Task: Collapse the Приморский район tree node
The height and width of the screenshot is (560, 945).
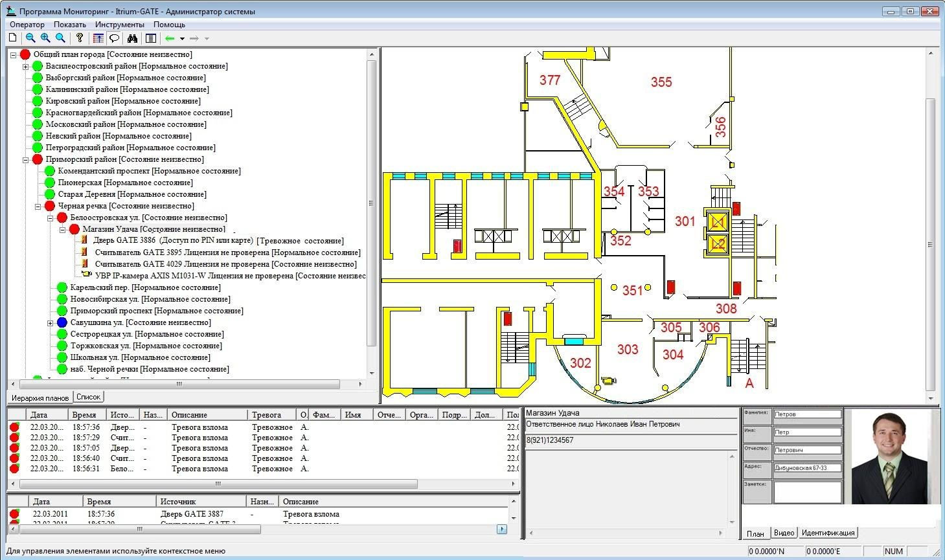Action: (26, 160)
